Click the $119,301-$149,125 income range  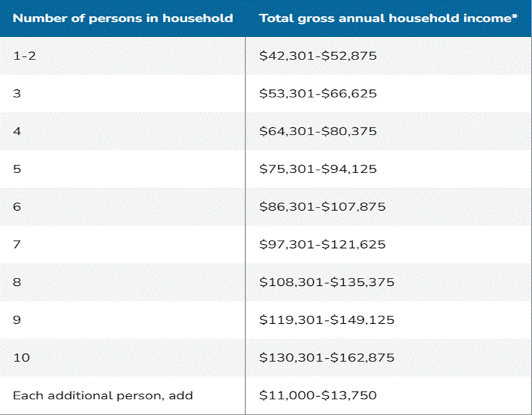pos(327,320)
